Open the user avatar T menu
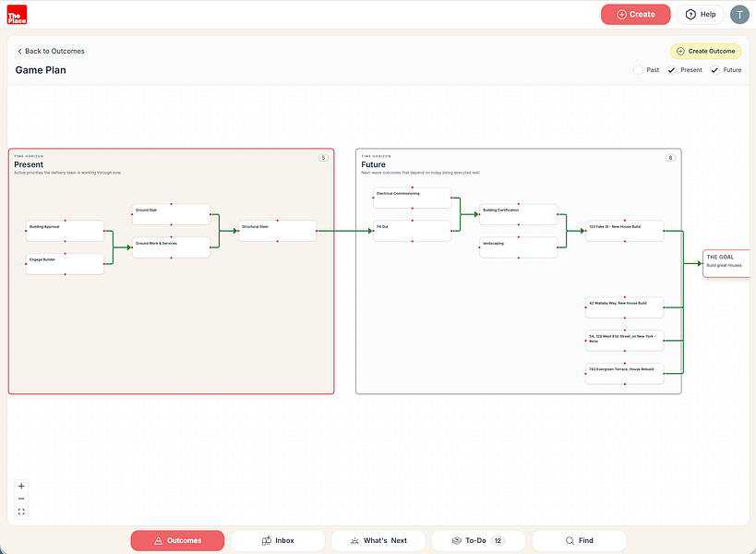The image size is (756, 554). [739, 15]
